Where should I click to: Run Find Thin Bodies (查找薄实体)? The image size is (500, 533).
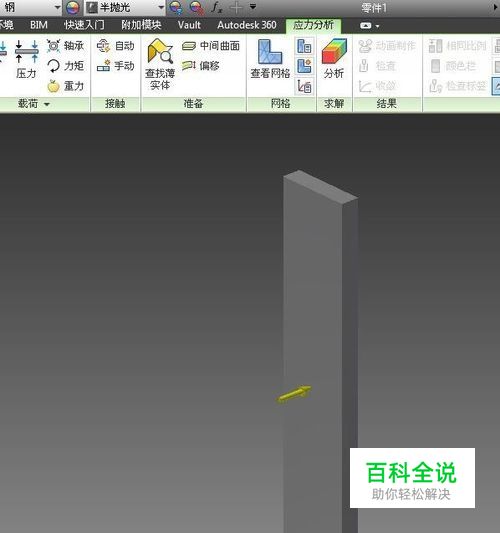(160, 65)
